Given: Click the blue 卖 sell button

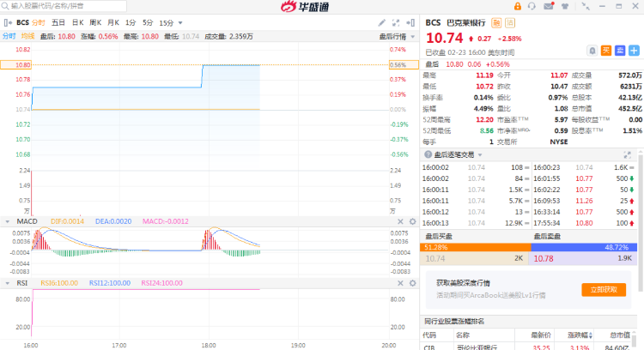Looking at the screenshot, I should [x=620, y=51].
